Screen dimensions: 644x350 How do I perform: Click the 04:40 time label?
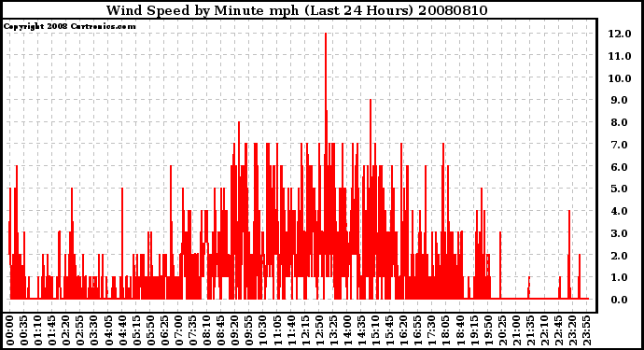(x=122, y=330)
